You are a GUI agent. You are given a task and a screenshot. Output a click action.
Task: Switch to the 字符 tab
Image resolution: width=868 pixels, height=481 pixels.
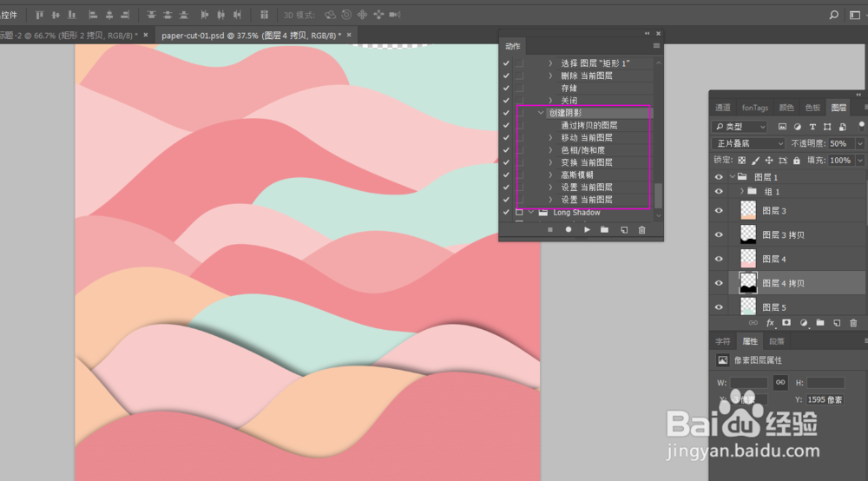(x=723, y=341)
